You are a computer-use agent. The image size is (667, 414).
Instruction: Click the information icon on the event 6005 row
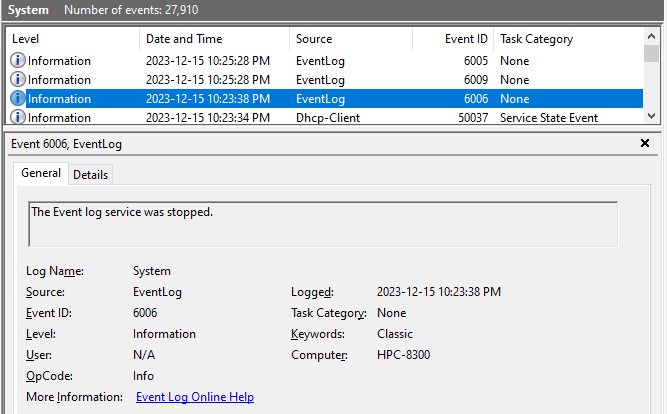18,61
